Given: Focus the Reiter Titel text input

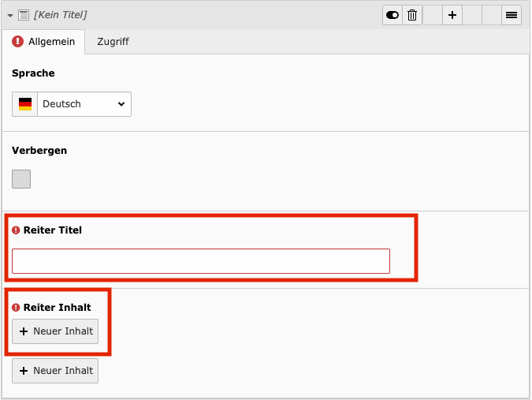Looking at the screenshot, I should click(200, 261).
